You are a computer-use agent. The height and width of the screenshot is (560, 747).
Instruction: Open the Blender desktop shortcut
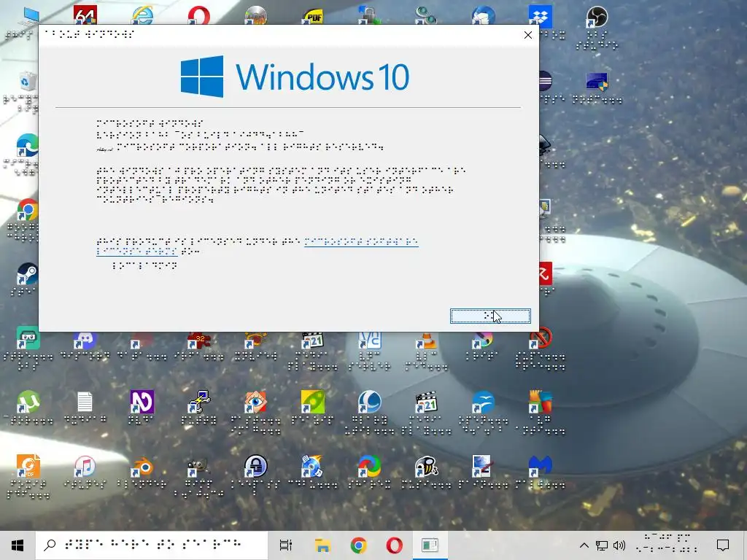click(x=142, y=467)
